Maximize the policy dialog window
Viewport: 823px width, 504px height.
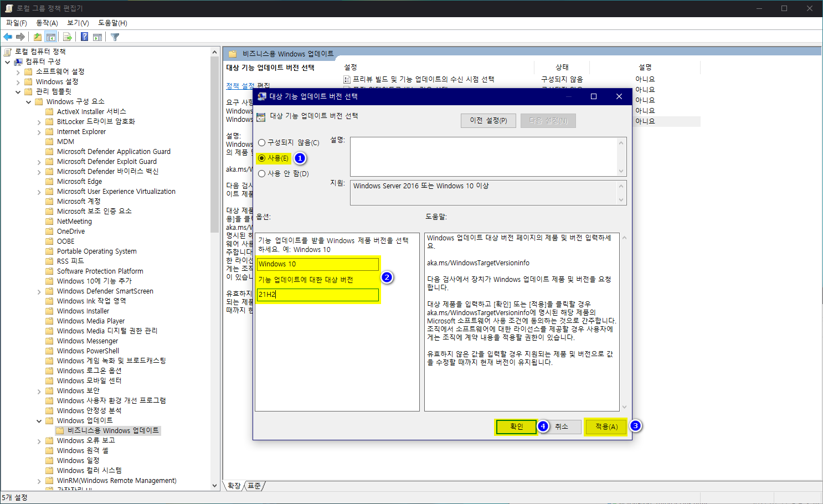(594, 96)
